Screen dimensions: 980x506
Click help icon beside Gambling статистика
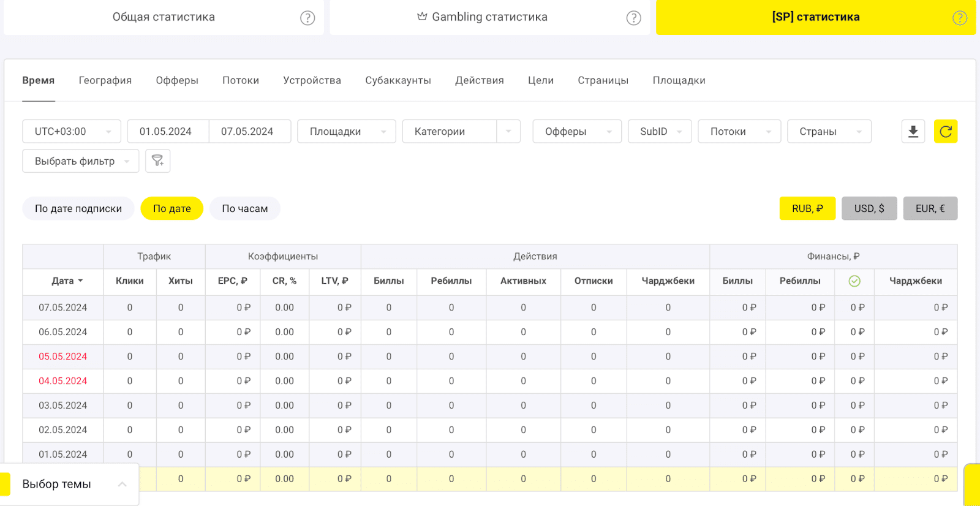coord(633,18)
